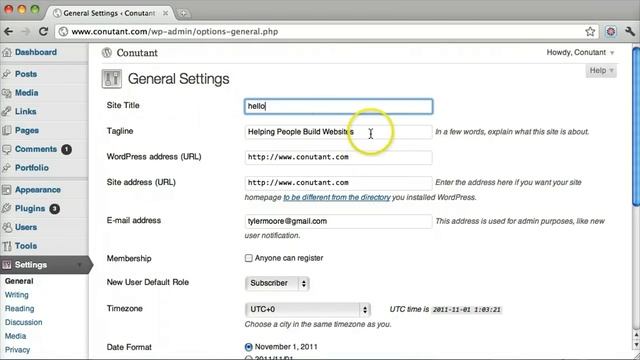
Task: Click the General Settings heading icon
Action: coord(111,79)
